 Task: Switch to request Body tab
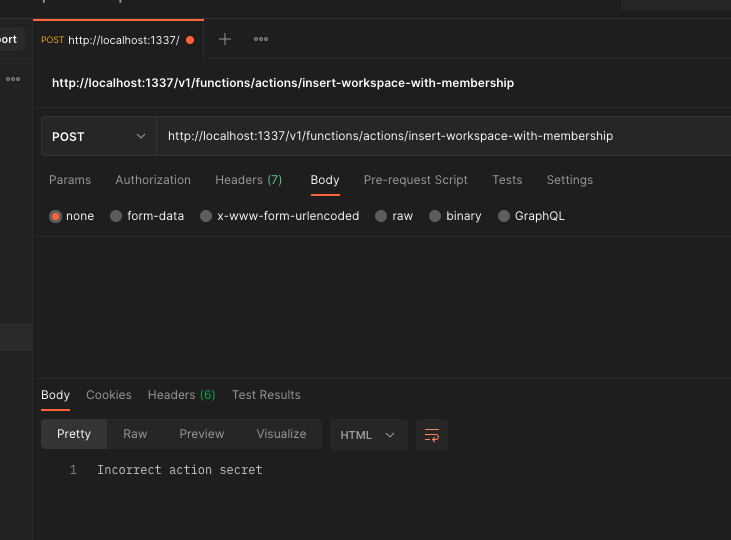tap(325, 180)
